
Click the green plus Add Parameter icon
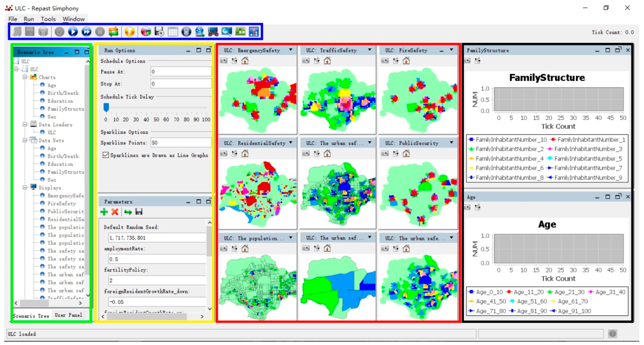(x=104, y=212)
